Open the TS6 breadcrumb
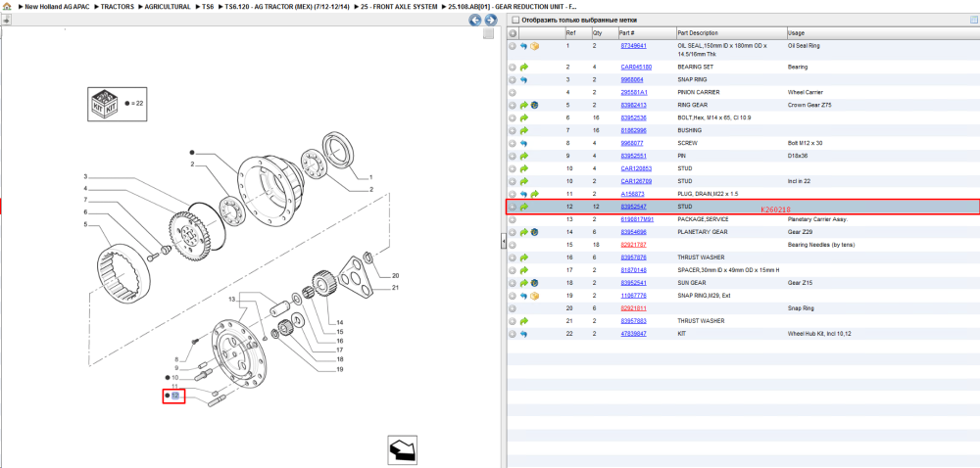 208,6
